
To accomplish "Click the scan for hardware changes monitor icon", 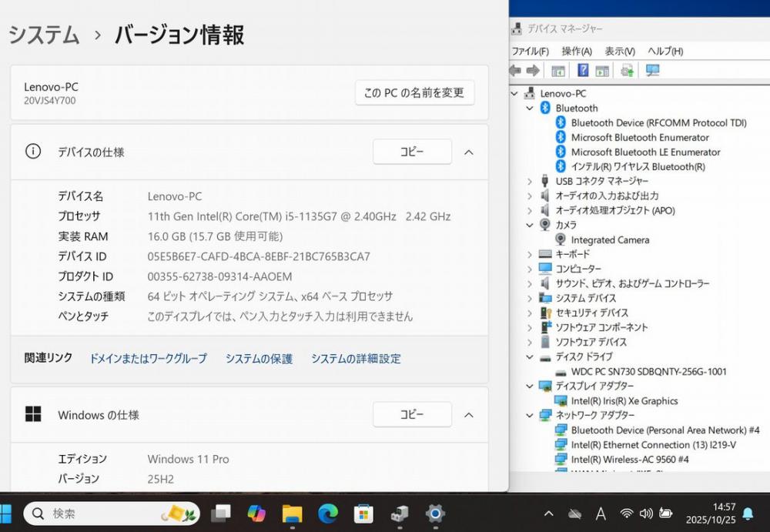I will point(652,71).
